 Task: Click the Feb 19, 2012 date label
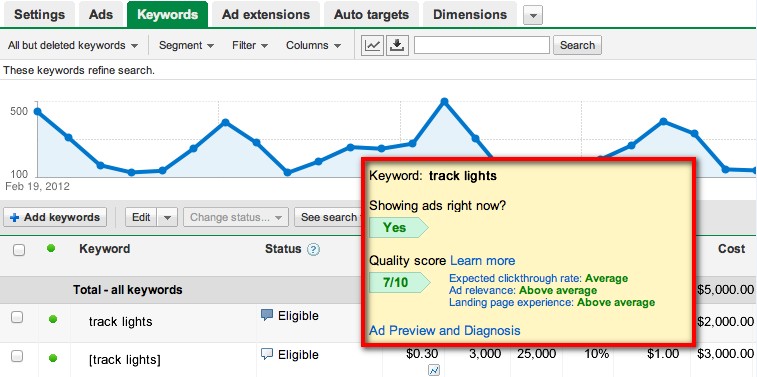click(38, 186)
